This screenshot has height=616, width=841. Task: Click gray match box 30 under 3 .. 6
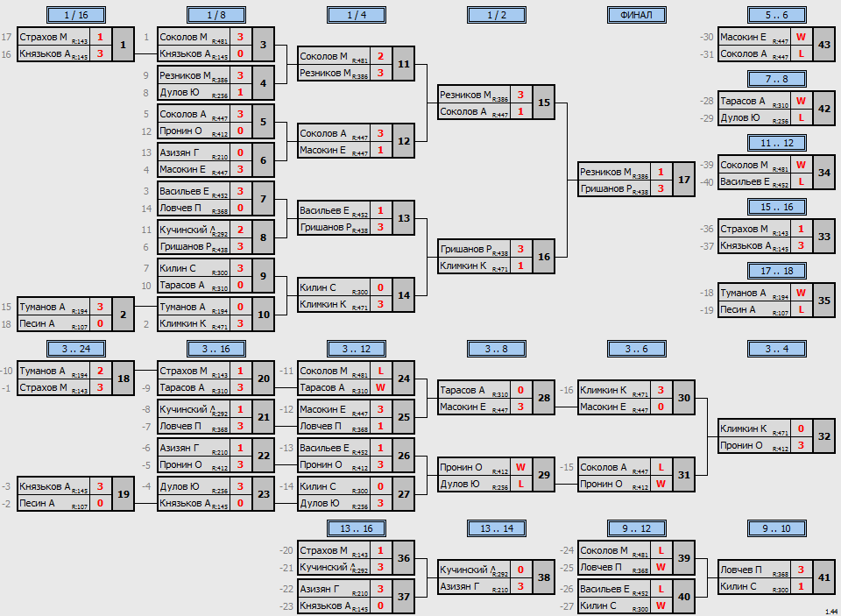click(684, 398)
